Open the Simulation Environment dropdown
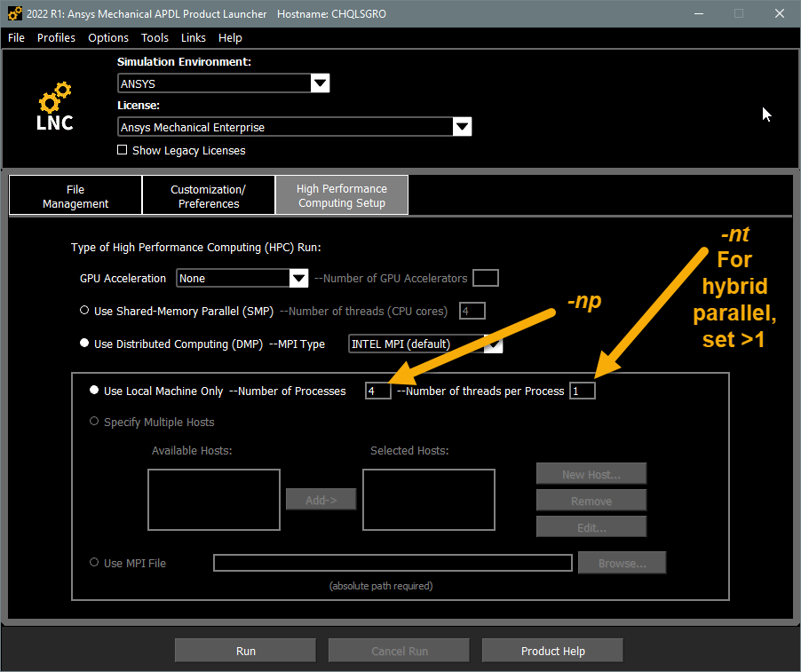801x672 pixels. coord(320,83)
